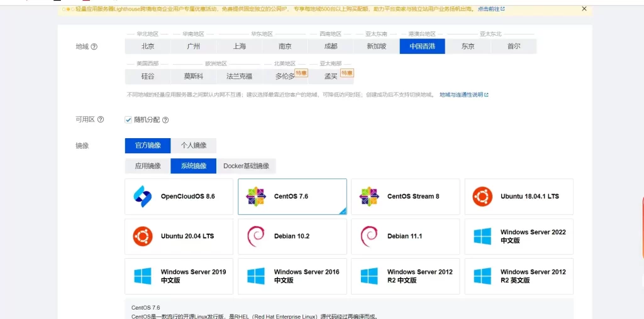
Task: Open the 地域与连通性说明 link
Action: pyautogui.click(x=461, y=95)
